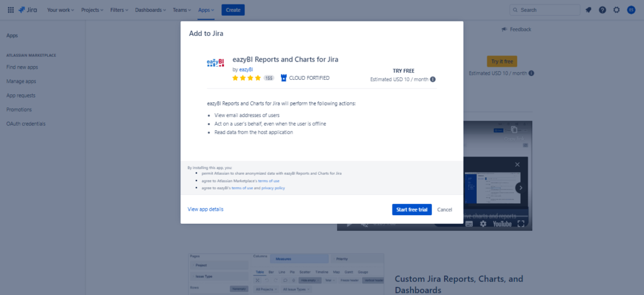
Task: Open App requests in sidebar
Action: [21, 96]
